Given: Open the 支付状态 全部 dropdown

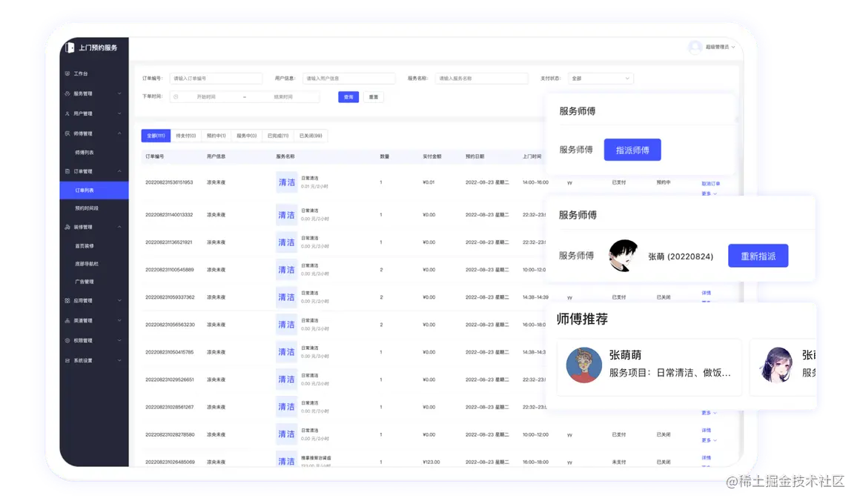Looking at the screenshot, I should pos(601,79).
